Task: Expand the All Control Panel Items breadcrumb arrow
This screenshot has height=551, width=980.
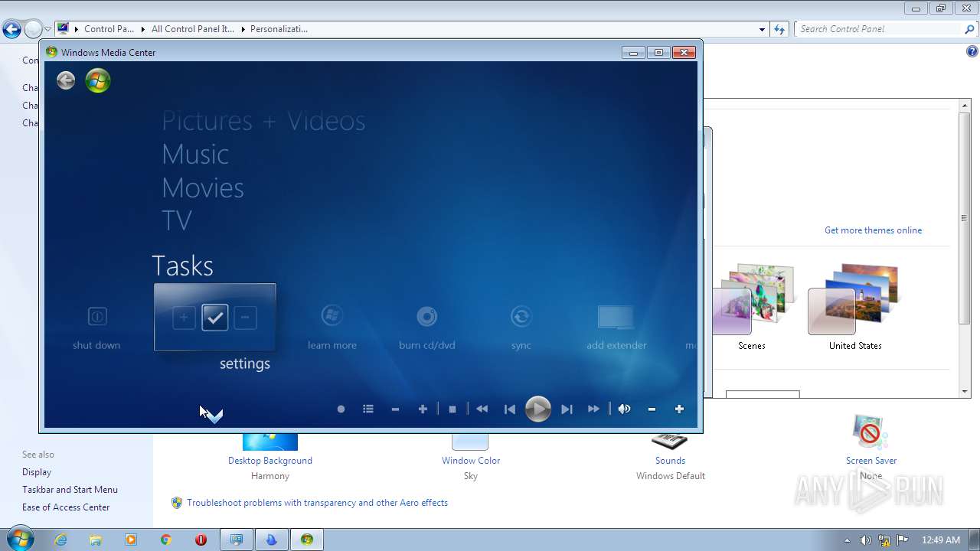Action: (x=243, y=29)
